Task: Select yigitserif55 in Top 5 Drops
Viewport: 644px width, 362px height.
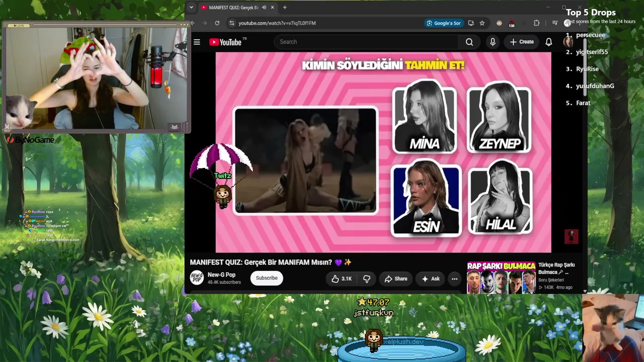Action: [x=592, y=52]
